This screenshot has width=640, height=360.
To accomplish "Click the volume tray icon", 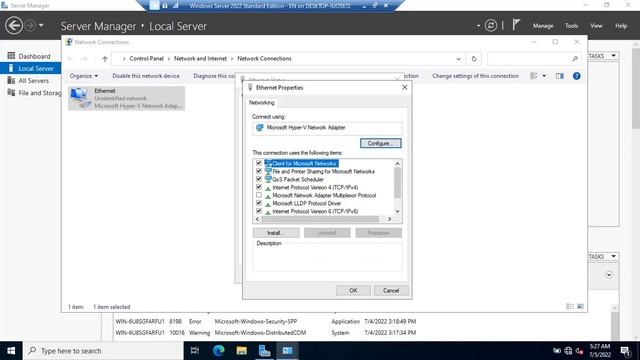I will (579, 351).
